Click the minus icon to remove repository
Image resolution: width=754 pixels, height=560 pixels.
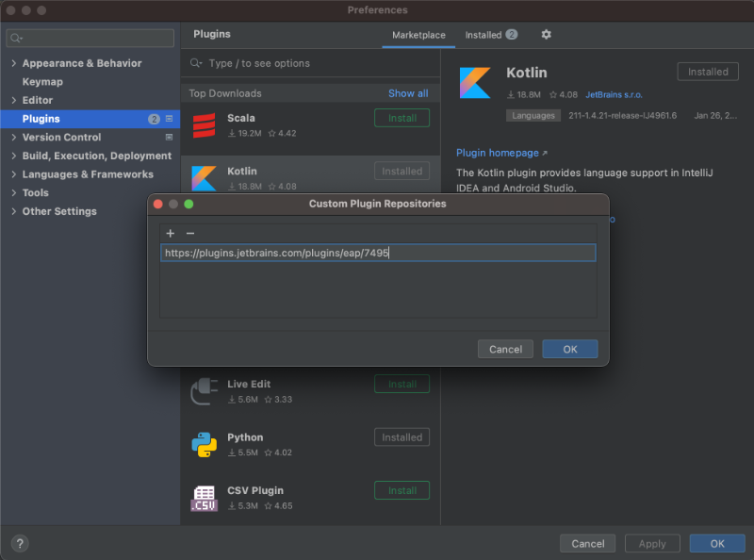(190, 234)
